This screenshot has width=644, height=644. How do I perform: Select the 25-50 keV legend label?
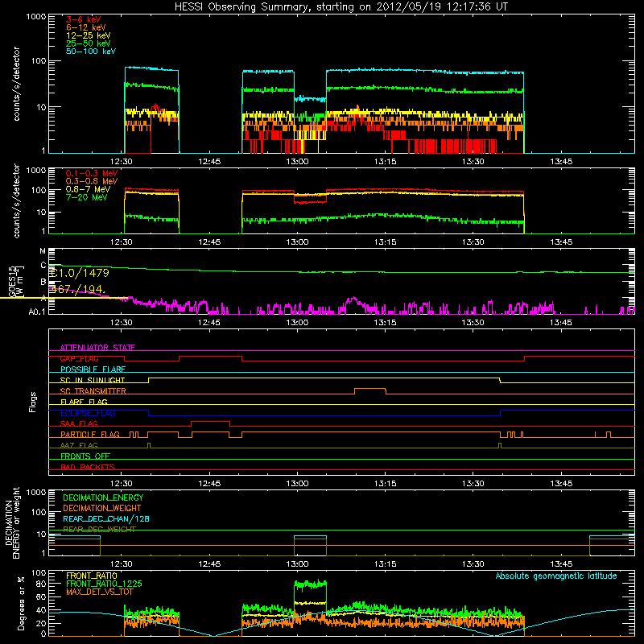point(88,43)
